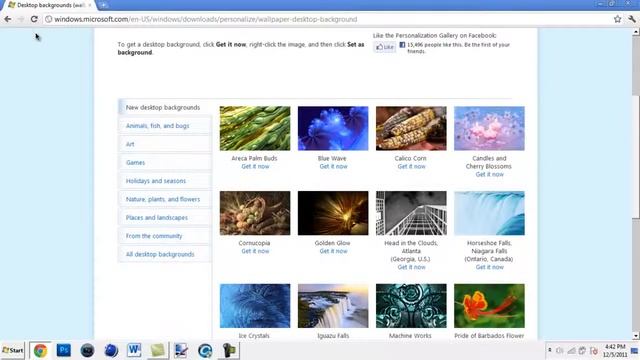Open the sticky note taskbar icon
Screen dimensions: 640x360
pos(158,351)
